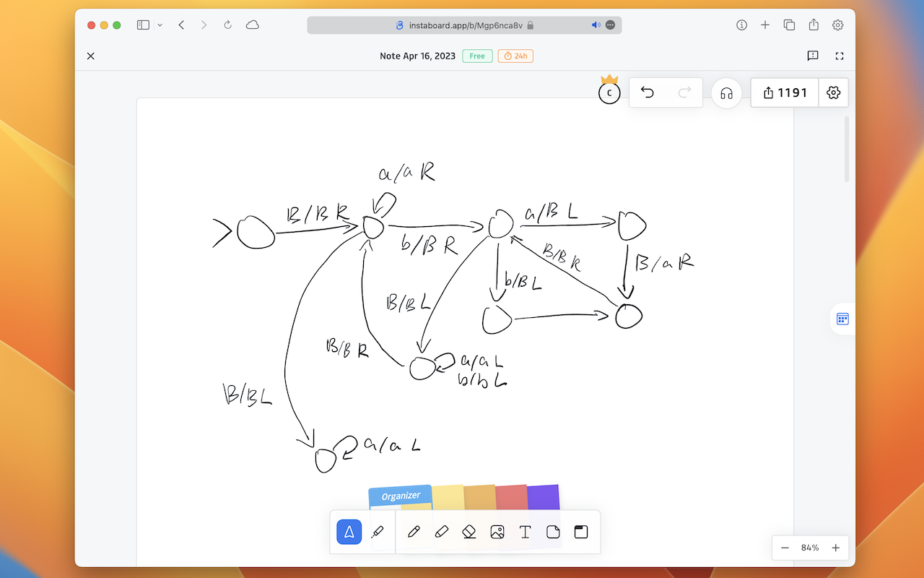924x578 pixels.
Task: Toggle audio in the address bar
Action: pyautogui.click(x=595, y=25)
